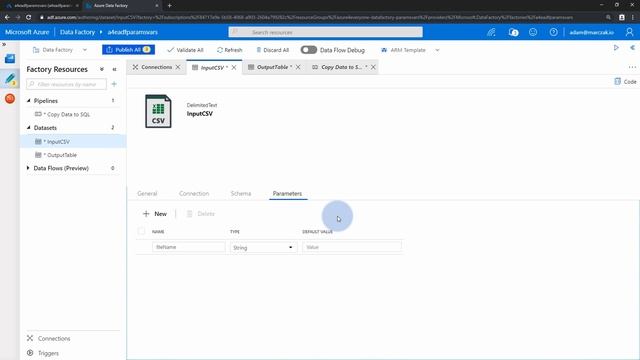Select the Parameters tab
The width and height of the screenshot is (640, 360).
click(x=287, y=193)
